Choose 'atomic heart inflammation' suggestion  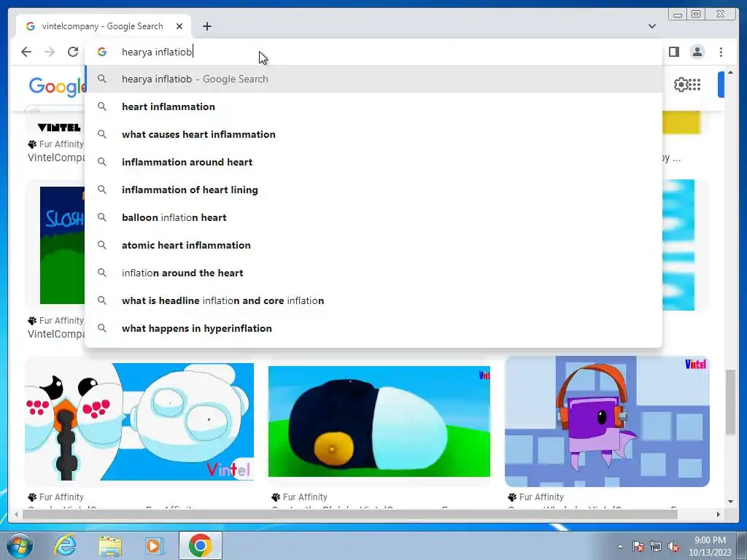[373, 245]
